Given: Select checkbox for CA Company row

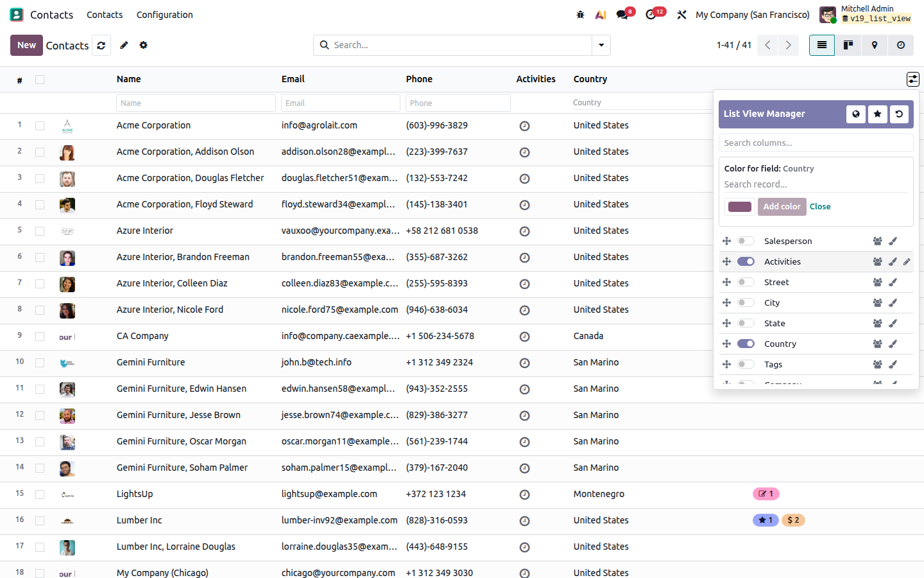Looking at the screenshot, I should coord(40,337).
